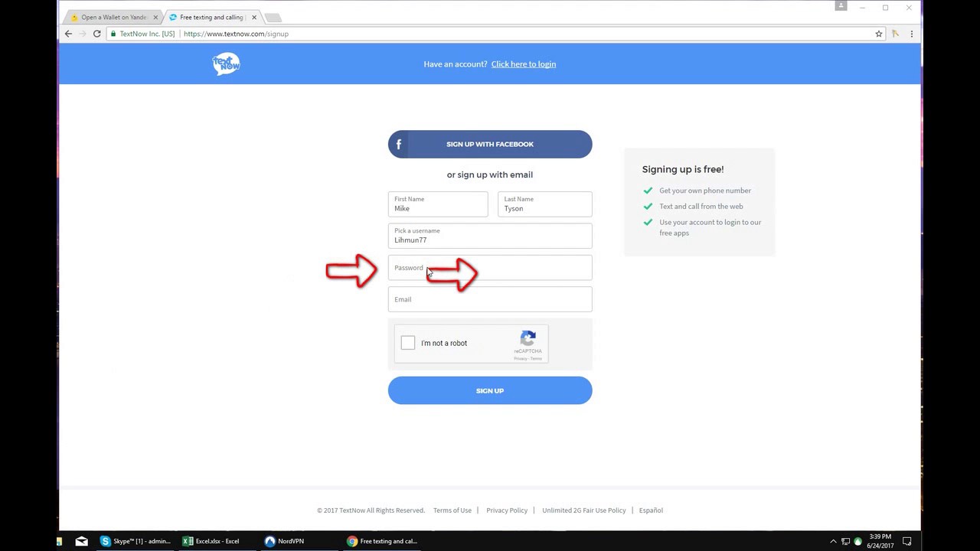This screenshot has height=551, width=980.
Task: Open the Terms of Use link
Action: 452,510
